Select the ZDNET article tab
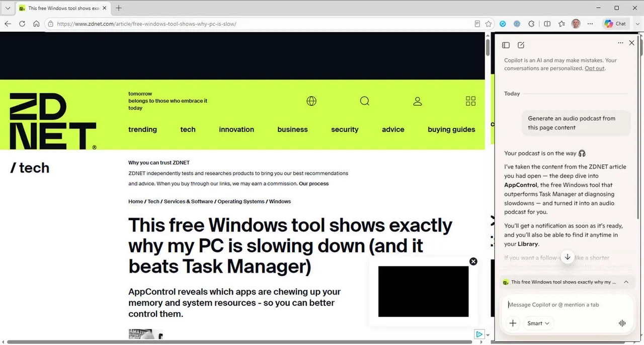Image resolution: width=644 pixels, height=345 pixels. pyautogui.click(x=62, y=8)
